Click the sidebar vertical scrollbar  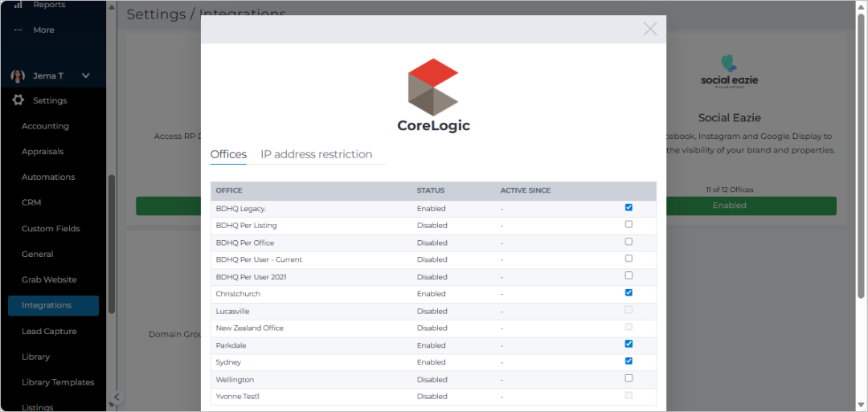[x=111, y=244]
